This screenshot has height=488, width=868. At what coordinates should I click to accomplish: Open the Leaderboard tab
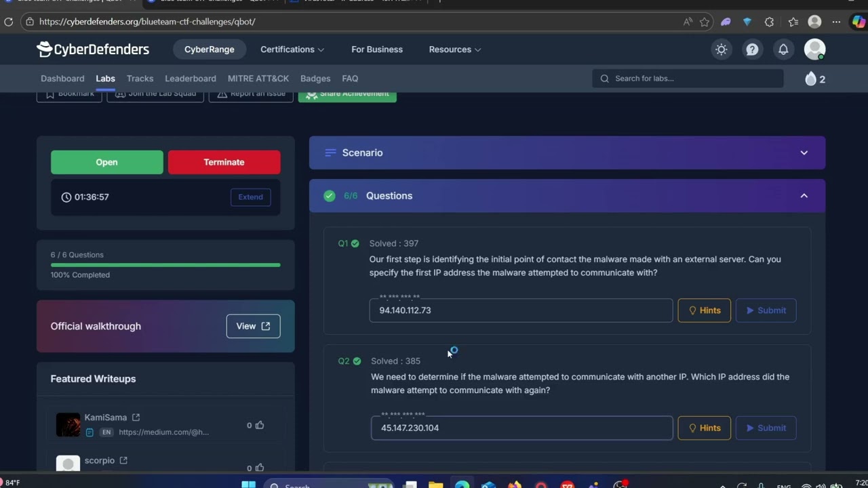(191, 79)
